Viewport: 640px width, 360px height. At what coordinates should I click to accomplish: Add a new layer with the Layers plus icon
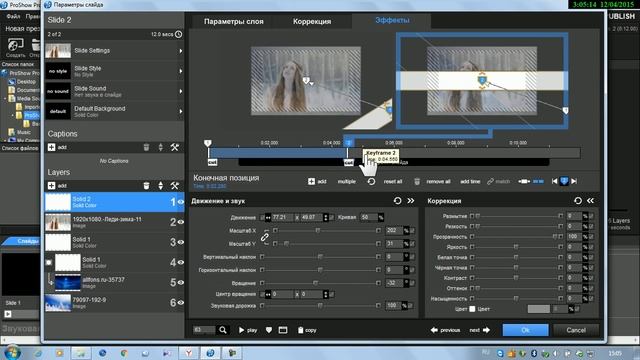tap(51, 186)
